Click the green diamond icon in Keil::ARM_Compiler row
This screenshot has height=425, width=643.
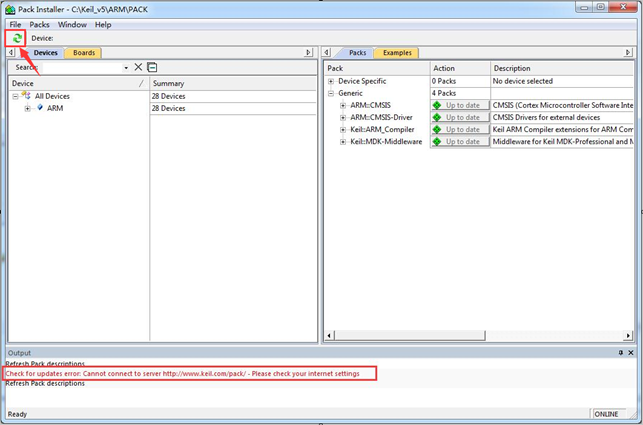click(x=437, y=129)
